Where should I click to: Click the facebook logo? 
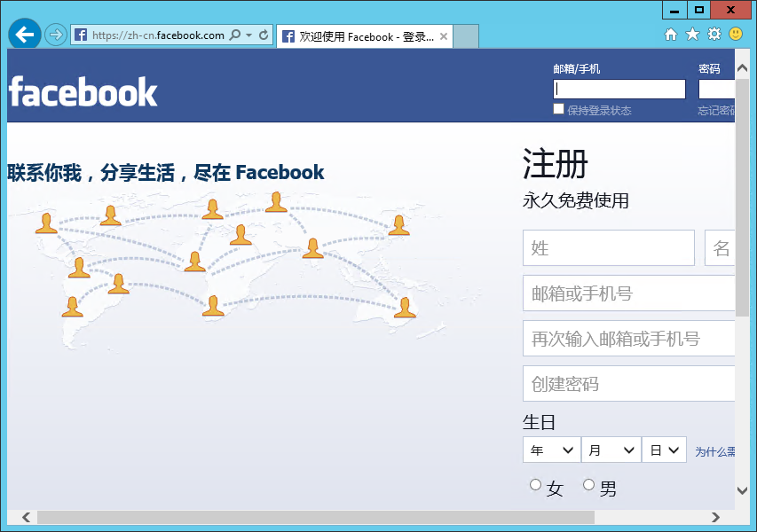tap(83, 91)
